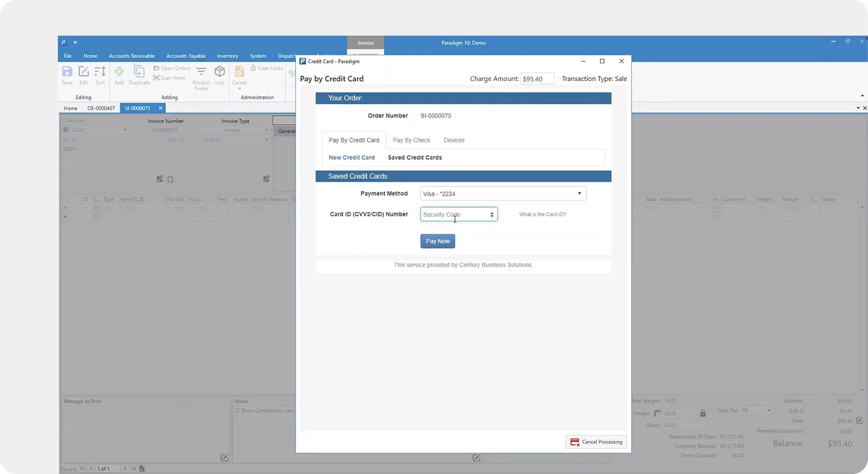Screen dimensions: 868x474
Task: Click the Pay Now button
Action: tap(437, 241)
